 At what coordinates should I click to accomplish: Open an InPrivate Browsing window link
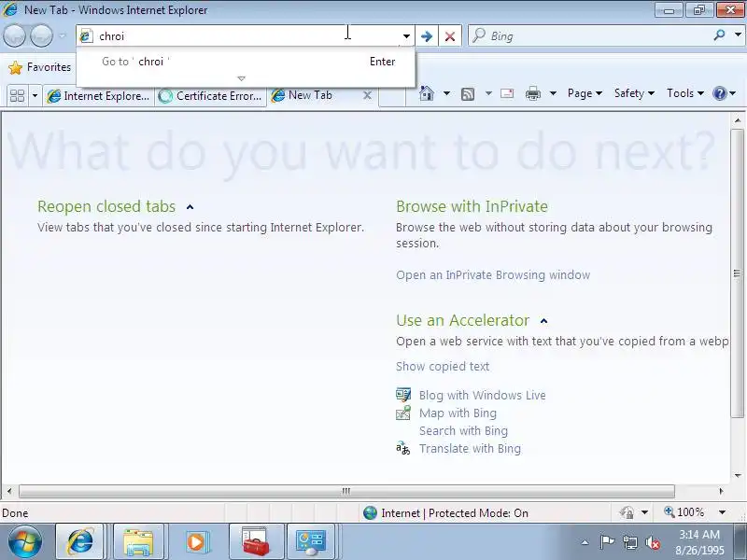pos(493,275)
